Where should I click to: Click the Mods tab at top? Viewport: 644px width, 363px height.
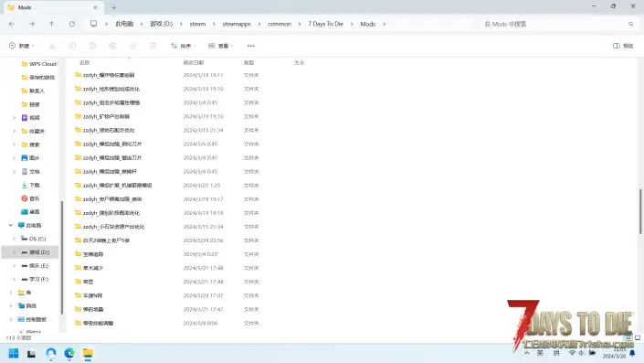(53, 7)
